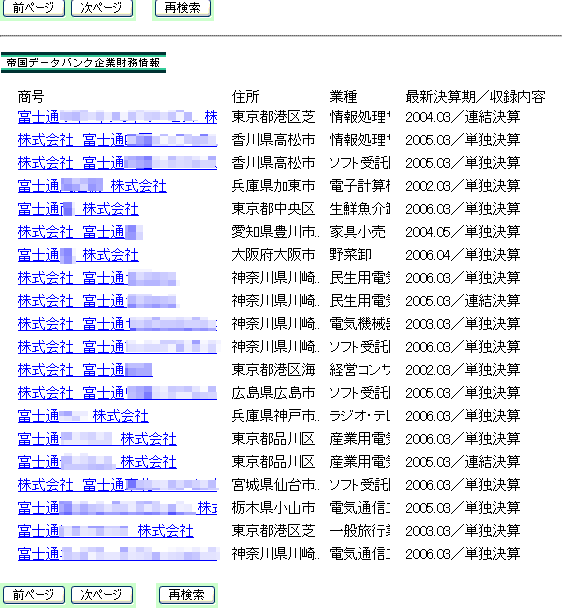The height and width of the screenshot is (609, 562).
Task: Open company link in 東京都中央区 row
Action: pyautogui.click(x=78, y=209)
